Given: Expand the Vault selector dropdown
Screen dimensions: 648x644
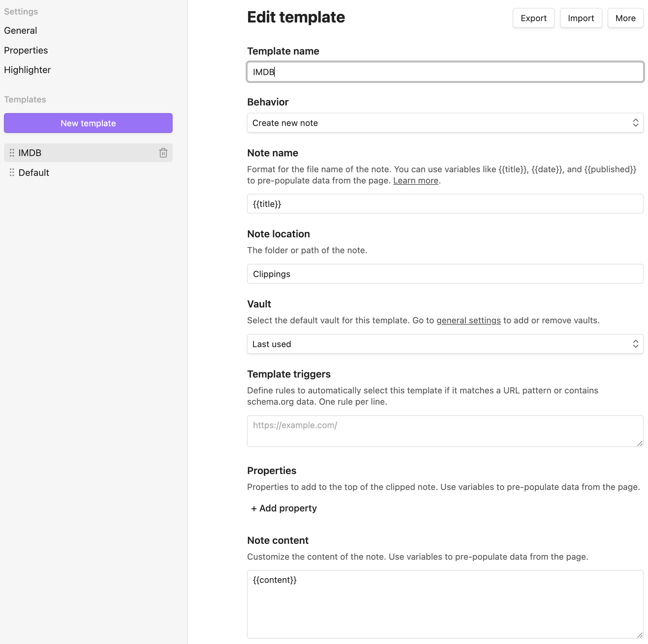Looking at the screenshot, I should pos(445,343).
